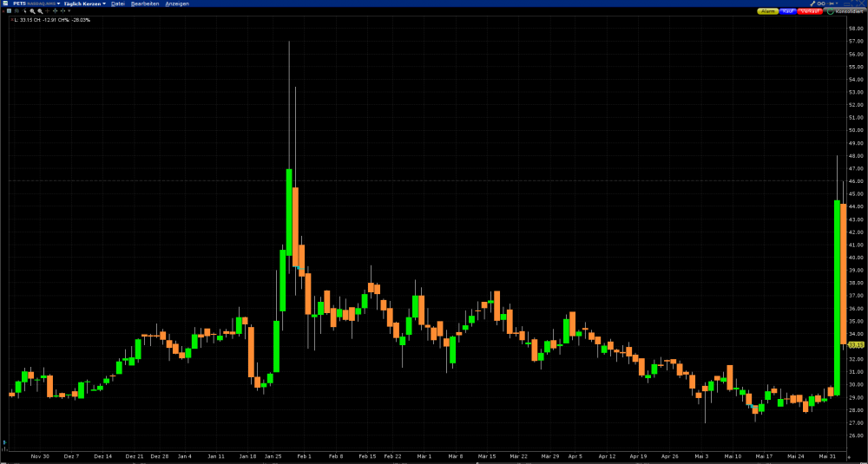Viewport: 868px width, 464px height.
Task: Toggle the Konsolidiert data button
Action: coord(845,11)
